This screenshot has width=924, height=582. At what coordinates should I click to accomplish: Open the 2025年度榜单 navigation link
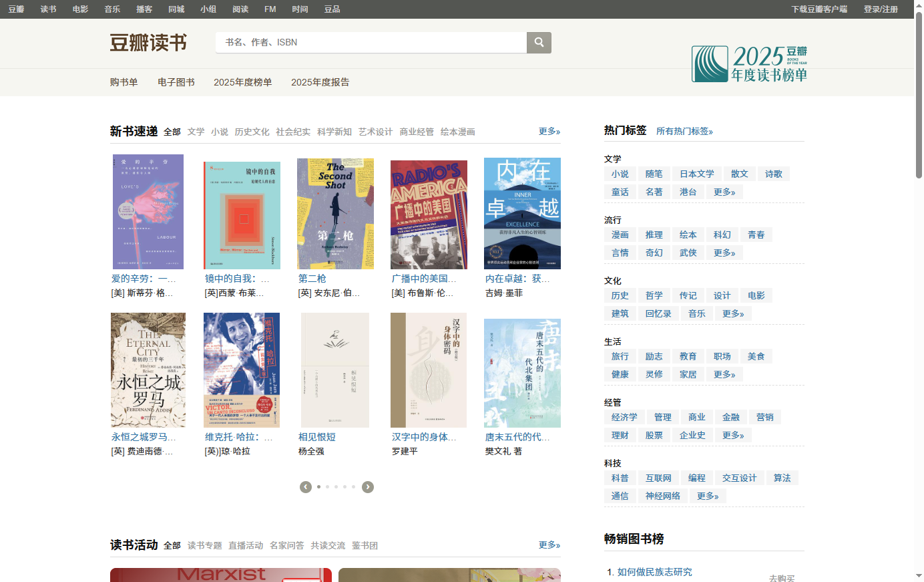coord(243,82)
